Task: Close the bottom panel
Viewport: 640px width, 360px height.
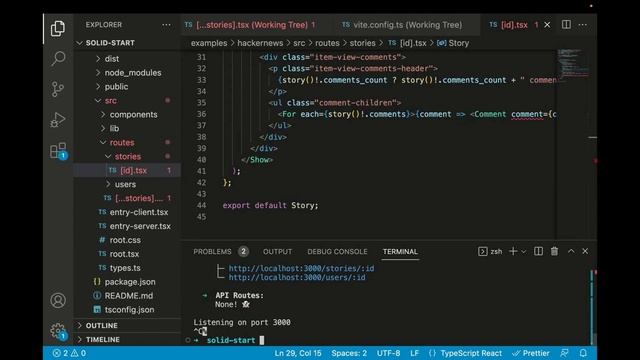Action: [585, 251]
